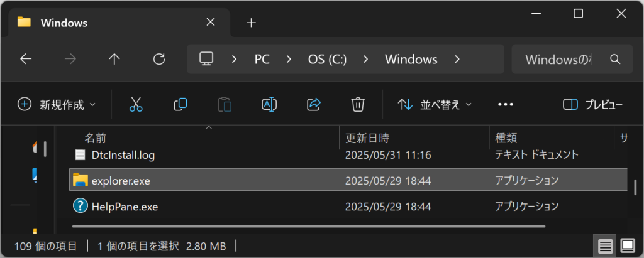Switch to large thumbnails view in status bar
The image size is (644, 258).
[x=628, y=246]
